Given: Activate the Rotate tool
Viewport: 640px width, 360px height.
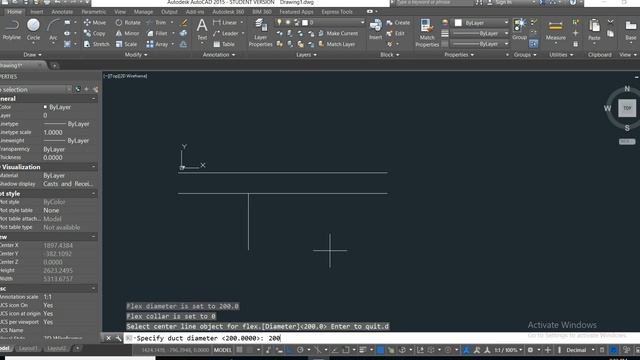Looking at the screenshot, I should tap(128, 22).
